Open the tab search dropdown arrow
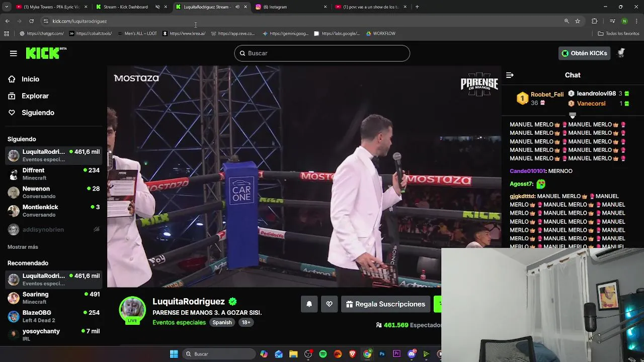 [7, 7]
